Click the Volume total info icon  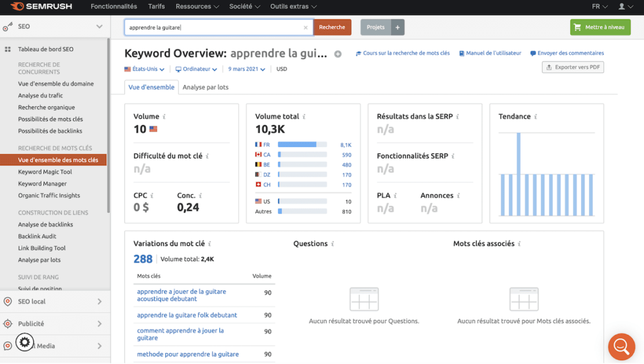(x=304, y=116)
